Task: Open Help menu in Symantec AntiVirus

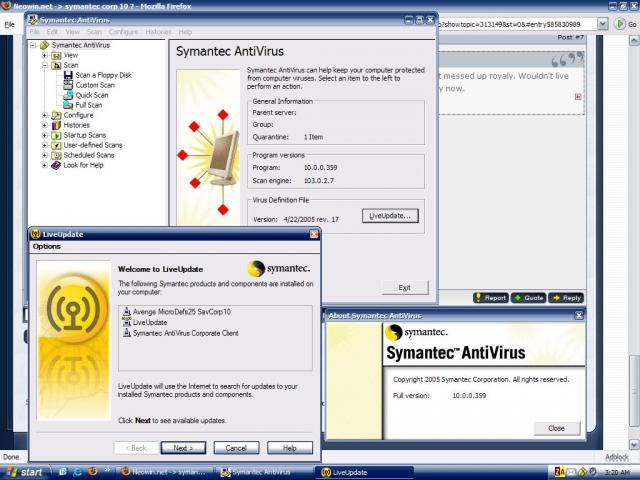Action: point(185,32)
